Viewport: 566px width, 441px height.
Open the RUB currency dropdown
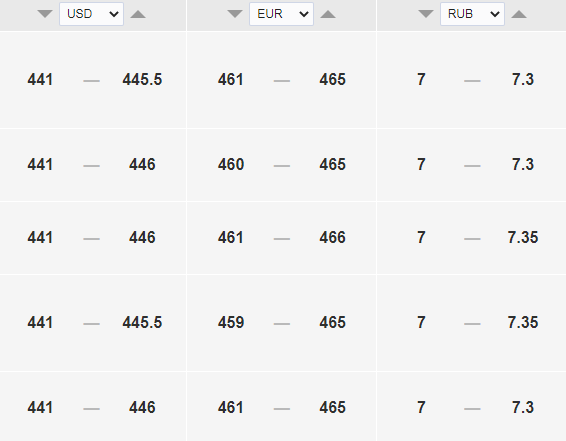pos(472,14)
